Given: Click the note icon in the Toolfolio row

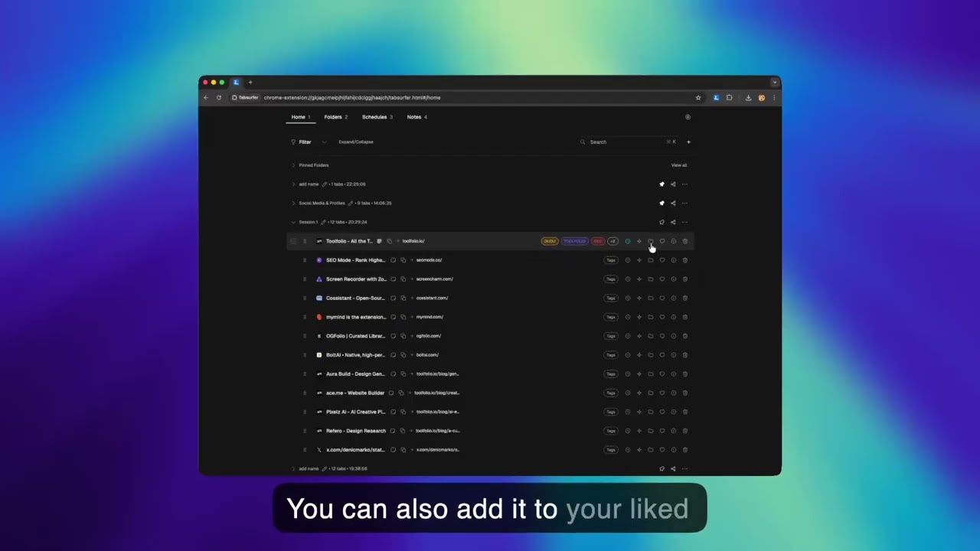Looking at the screenshot, I should [x=379, y=241].
